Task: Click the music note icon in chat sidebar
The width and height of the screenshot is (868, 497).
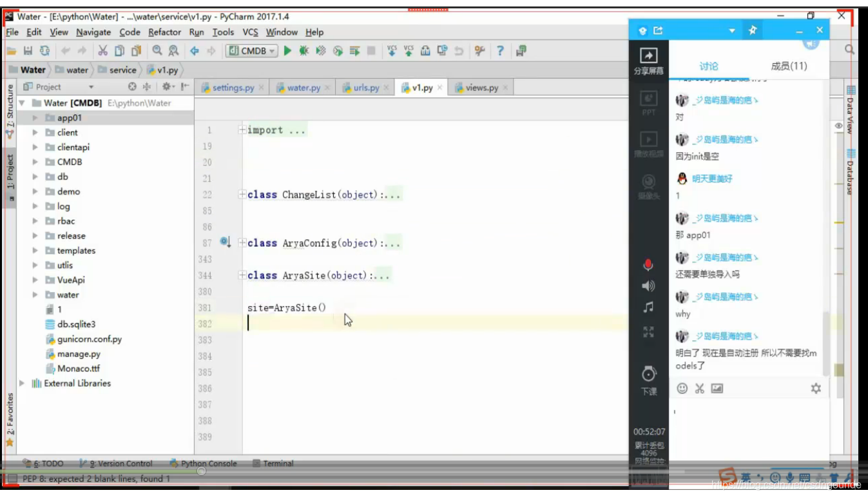Action: pyautogui.click(x=648, y=307)
